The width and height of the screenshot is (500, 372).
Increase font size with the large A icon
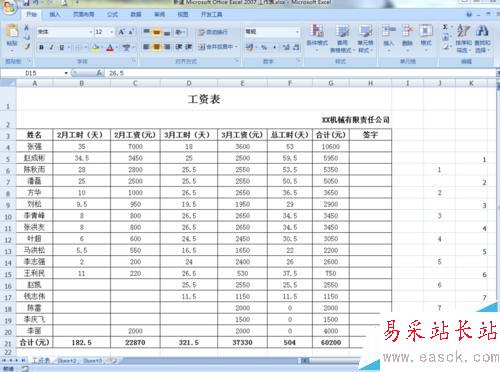(x=121, y=32)
